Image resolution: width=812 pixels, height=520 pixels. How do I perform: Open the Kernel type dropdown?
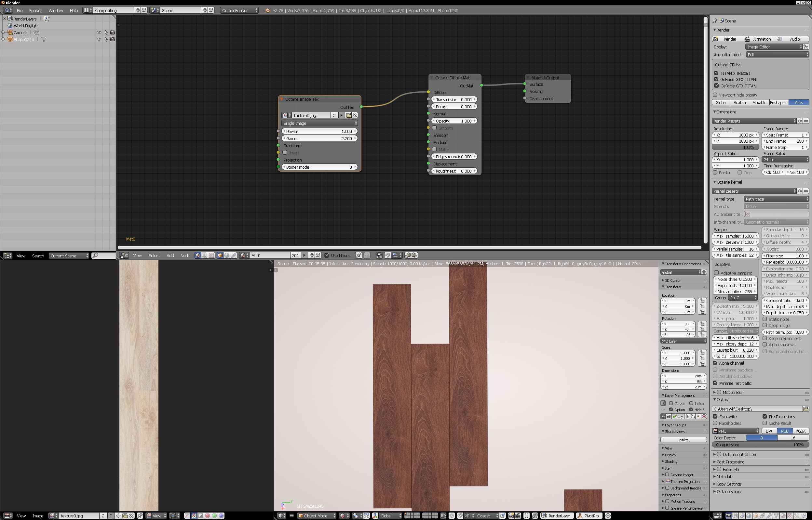coord(776,199)
